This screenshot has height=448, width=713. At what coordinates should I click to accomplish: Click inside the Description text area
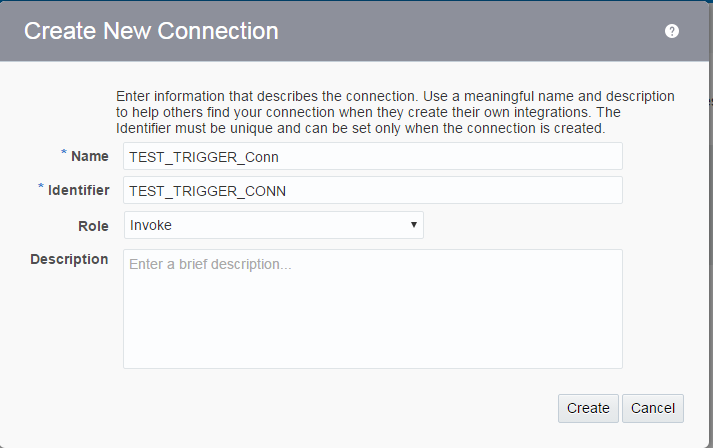click(372, 320)
